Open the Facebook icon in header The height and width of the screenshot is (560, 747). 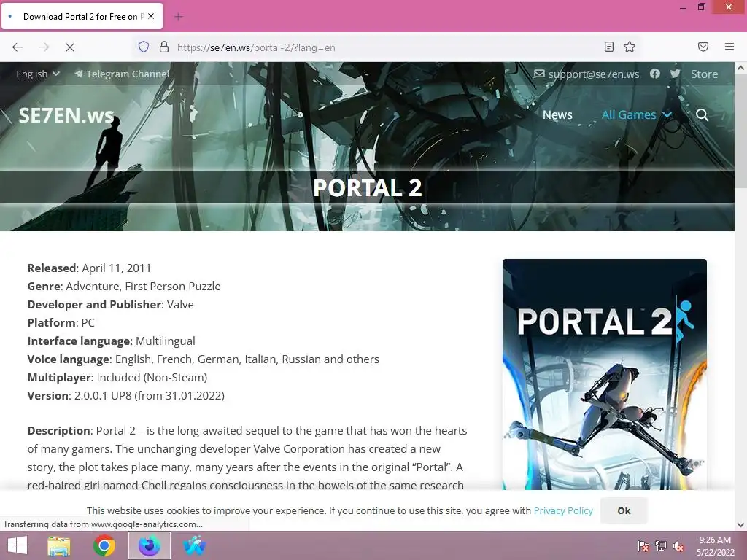tap(655, 74)
